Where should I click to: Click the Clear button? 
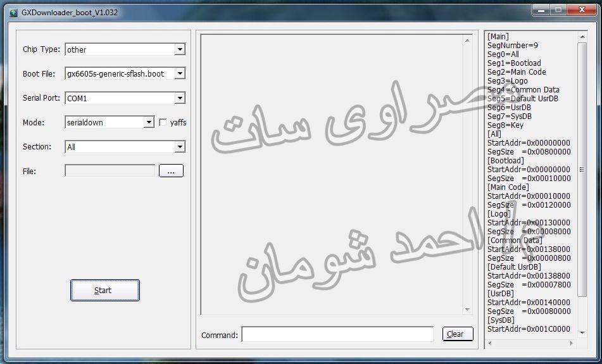(x=458, y=334)
